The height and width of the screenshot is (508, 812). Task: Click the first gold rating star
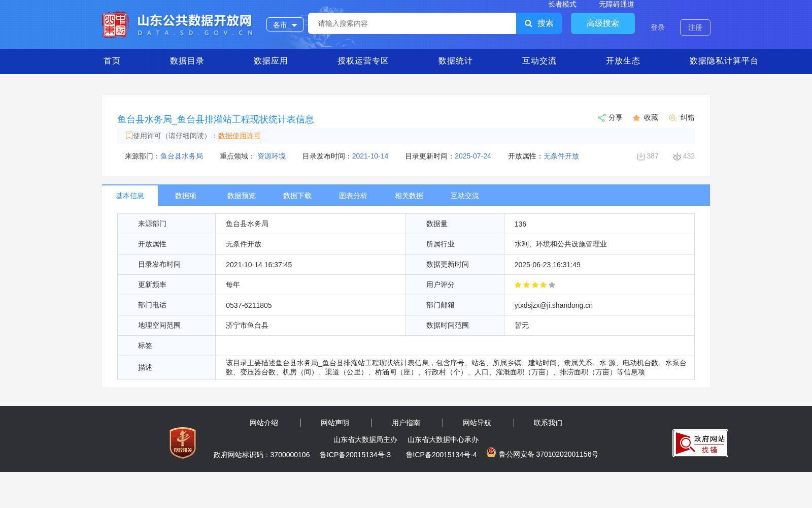pos(518,285)
